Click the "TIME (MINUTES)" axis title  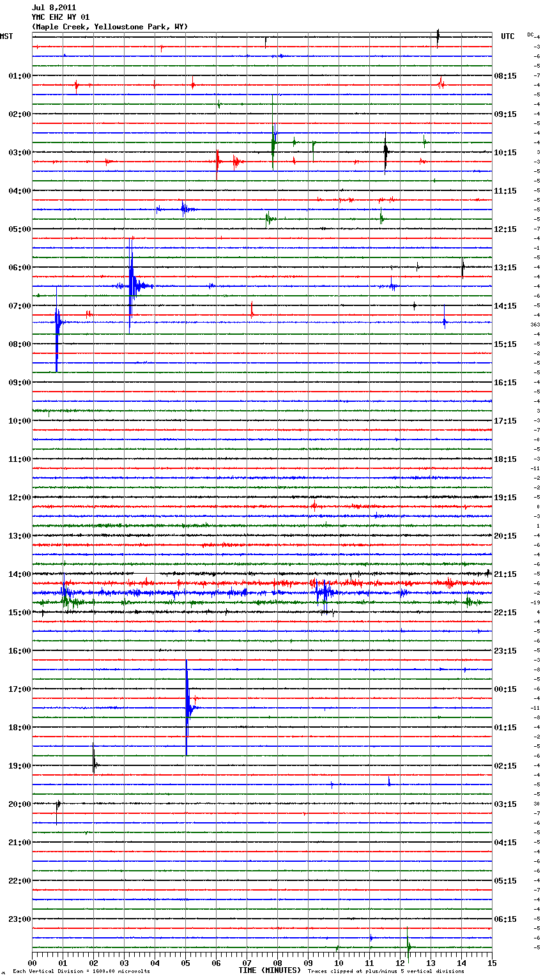(x=270, y=970)
